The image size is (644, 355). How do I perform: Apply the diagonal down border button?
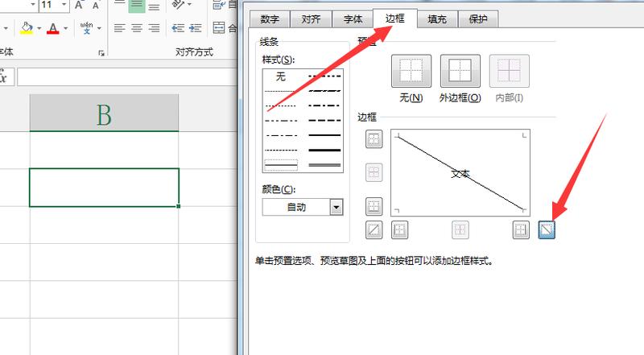[x=547, y=230]
